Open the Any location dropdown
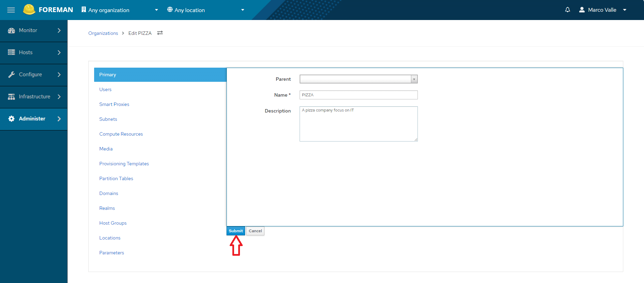 click(x=206, y=10)
